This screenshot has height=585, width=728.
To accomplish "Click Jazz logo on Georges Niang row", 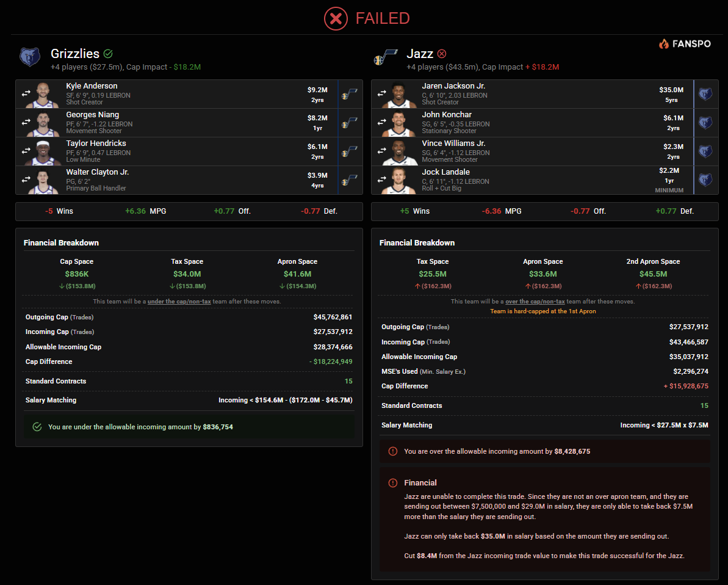I will (350, 123).
